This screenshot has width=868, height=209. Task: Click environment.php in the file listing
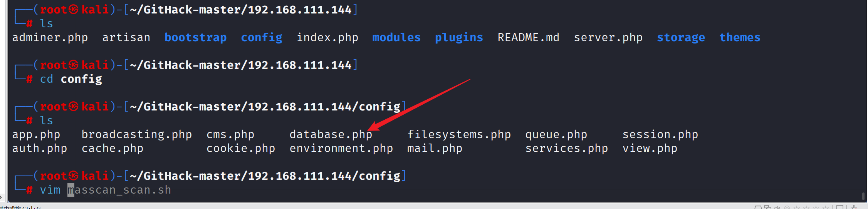341,148
